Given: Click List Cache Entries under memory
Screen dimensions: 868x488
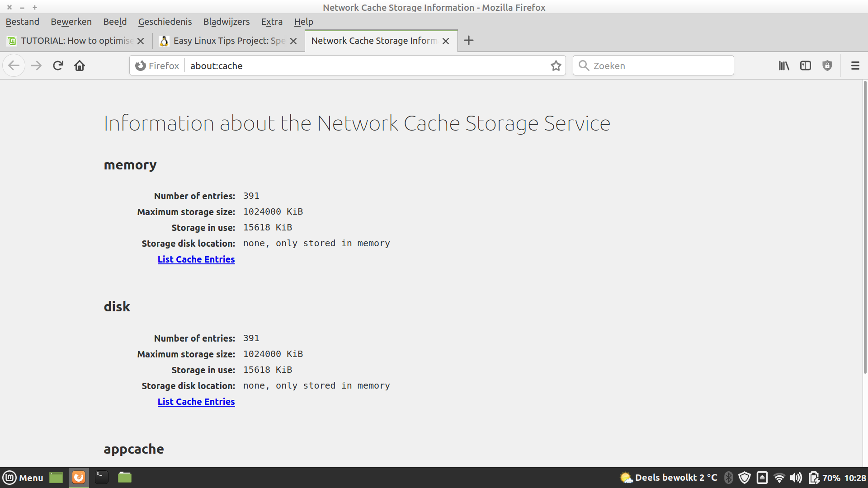Looking at the screenshot, I should [x=196, y=259].
